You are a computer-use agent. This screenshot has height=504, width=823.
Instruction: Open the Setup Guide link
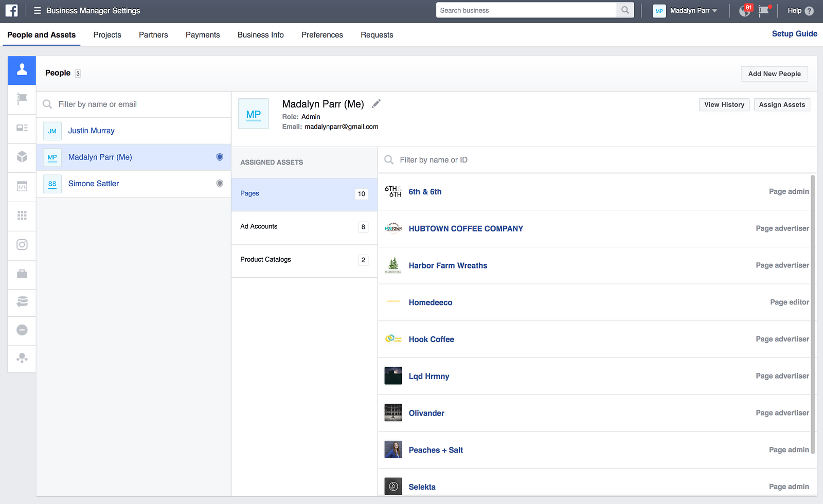(x=794, y=33)
